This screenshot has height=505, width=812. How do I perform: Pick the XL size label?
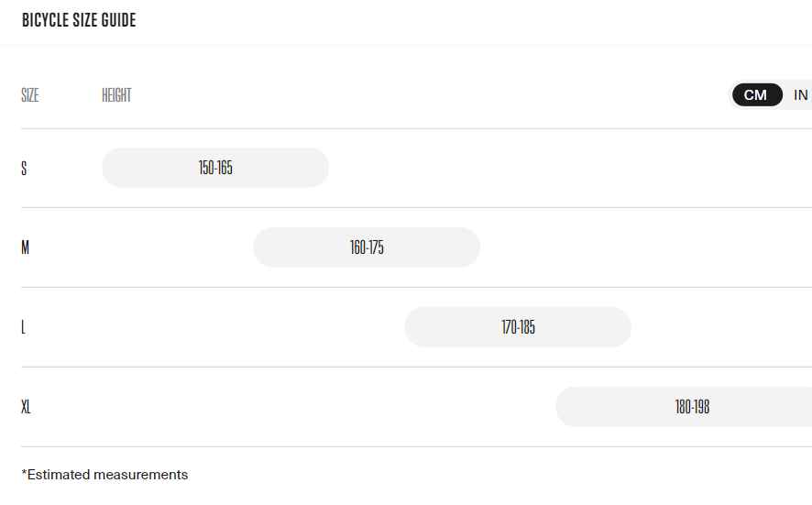[27, 407]
